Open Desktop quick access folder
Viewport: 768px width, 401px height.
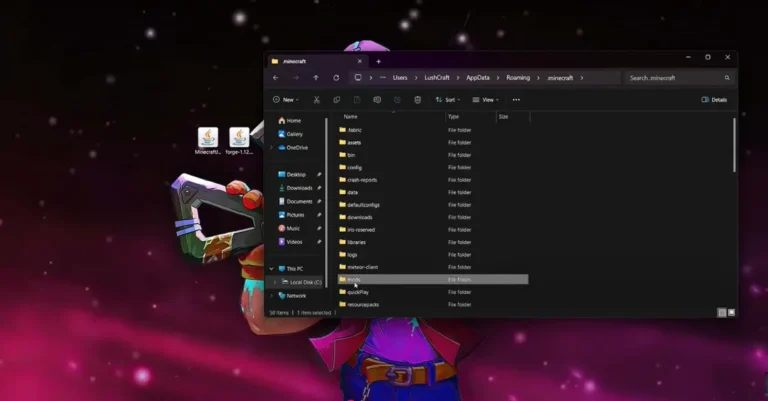(x=291, y=174)
